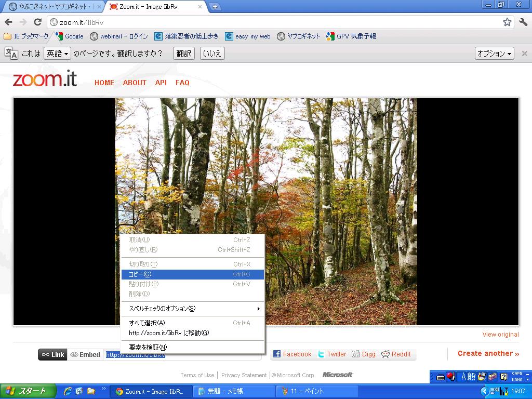Expand スペルチェックのオプション submenu
Image resolution: width=532 pixels, height=399 pixels.
click(192, 309)
